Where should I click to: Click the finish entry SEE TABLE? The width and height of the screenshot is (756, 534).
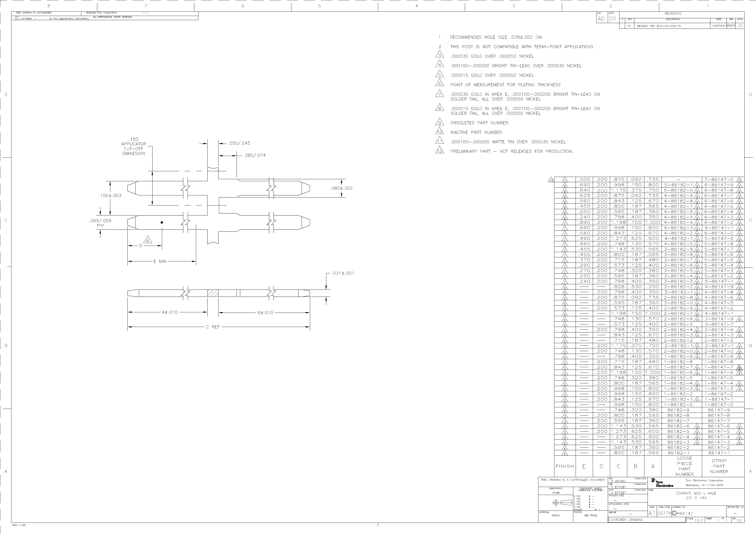pyautogui.click(x=590, y=516)
